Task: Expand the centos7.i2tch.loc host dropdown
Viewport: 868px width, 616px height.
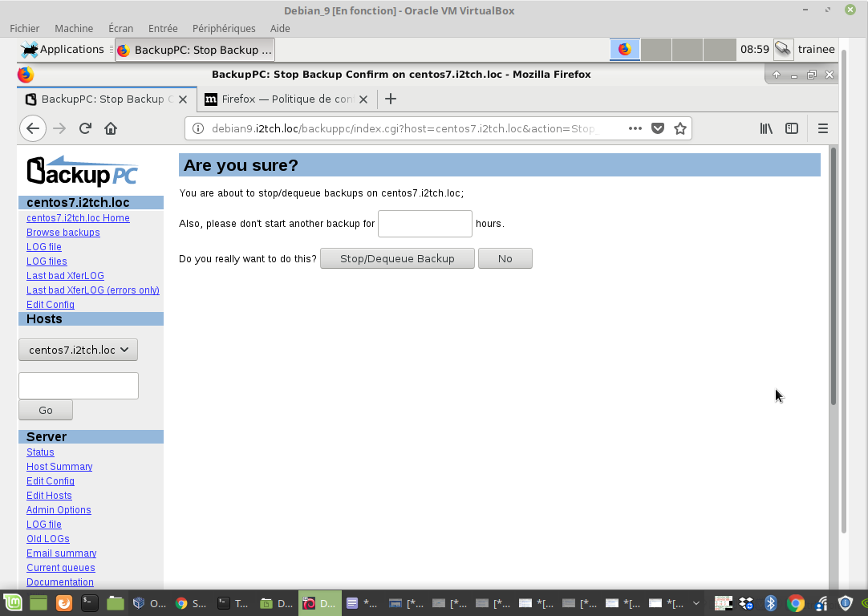Action: coord(78,350)
